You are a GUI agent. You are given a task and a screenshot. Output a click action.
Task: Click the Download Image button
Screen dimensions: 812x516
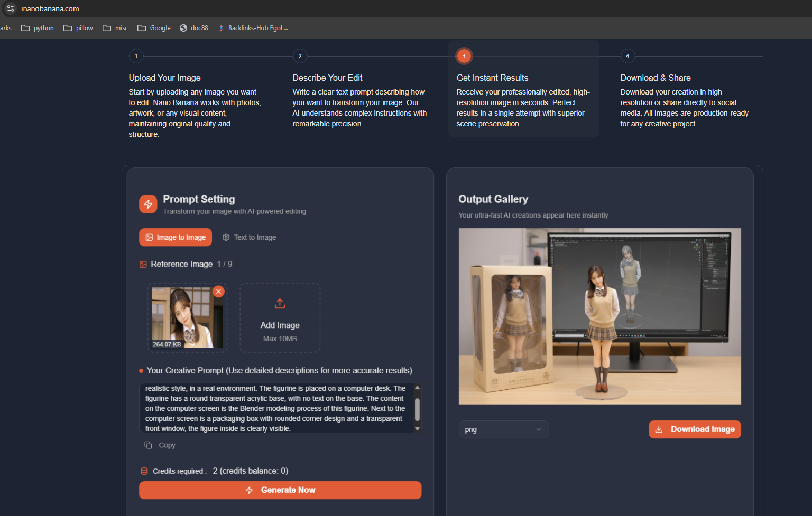pos(694,429)
